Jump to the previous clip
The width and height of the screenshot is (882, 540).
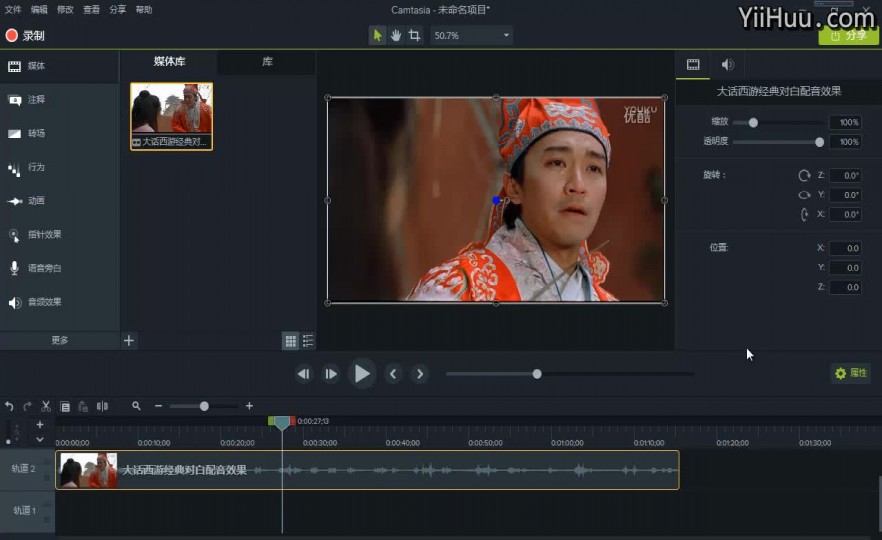click(393, 374)
